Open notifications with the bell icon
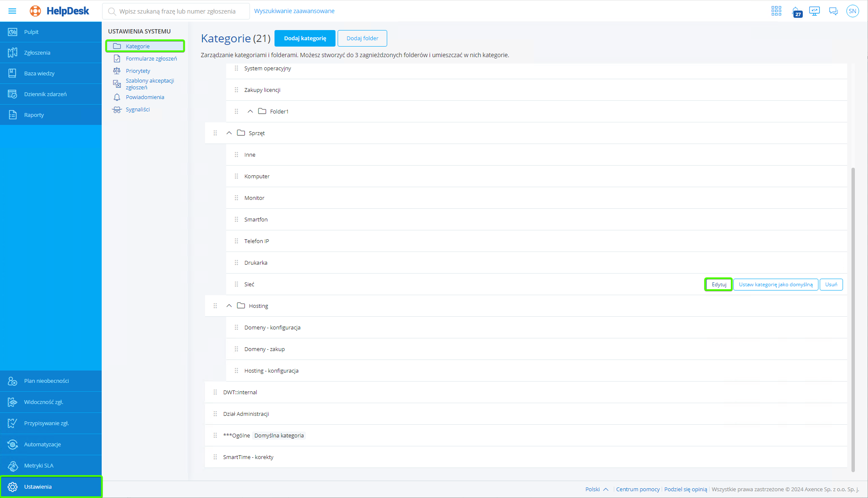The height and width of the screenshot is (498, 868). tap(797, 11)
